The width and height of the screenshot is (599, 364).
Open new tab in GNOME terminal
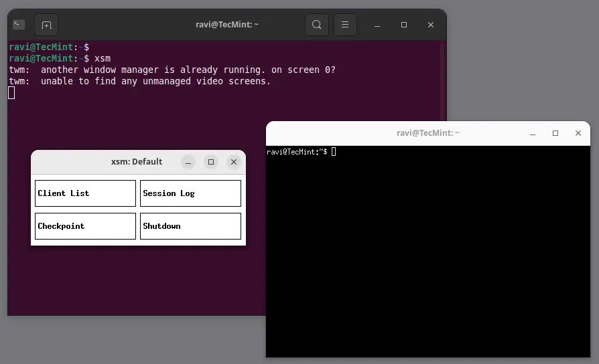tap(46, 25)
